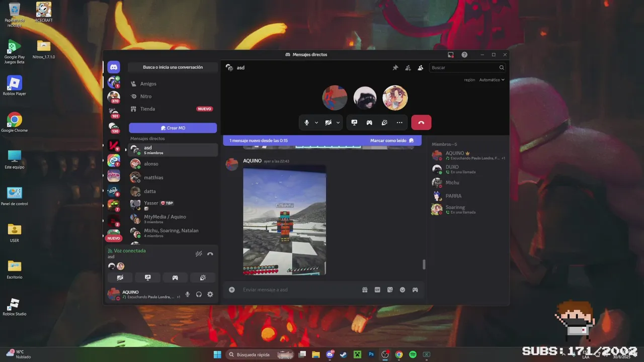Open Michu, Soarinng, Natalan group chat
The image size is (644, 362).
coord(173,233)
